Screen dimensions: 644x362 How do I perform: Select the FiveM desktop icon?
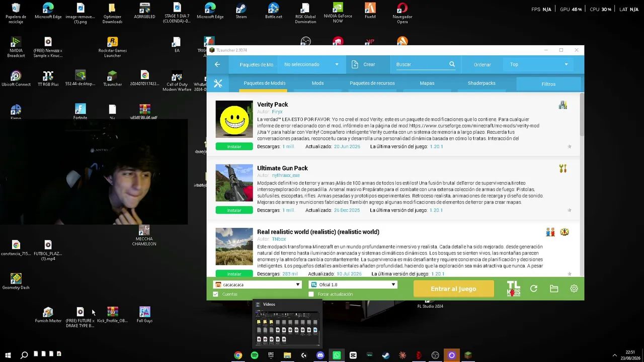pyautogui.click(x=370, y=11)
